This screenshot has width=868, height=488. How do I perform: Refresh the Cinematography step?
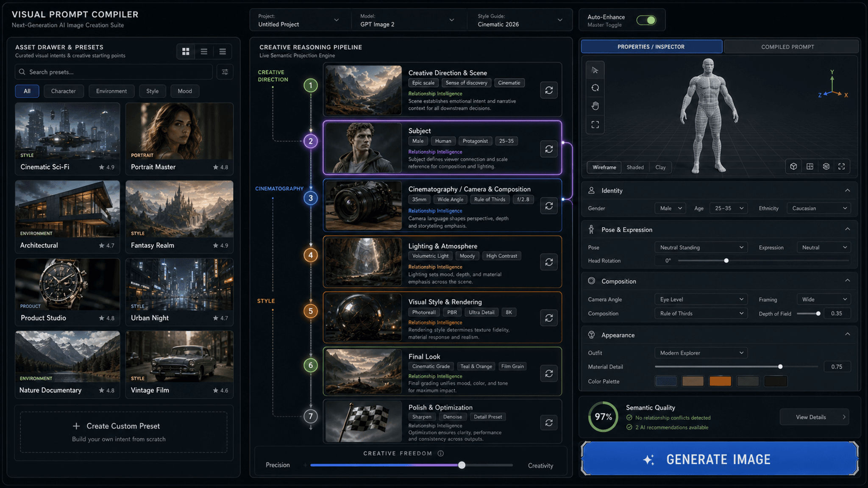tap(549, 206)
